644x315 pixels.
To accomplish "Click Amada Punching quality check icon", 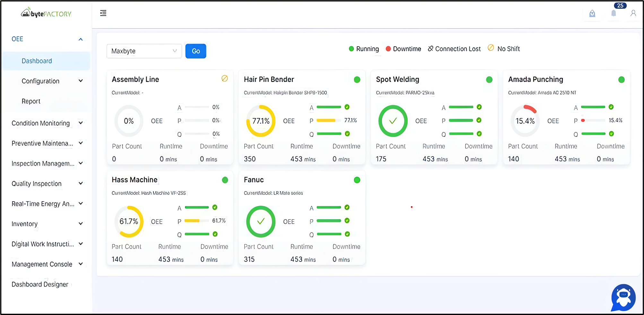I will [x=611, y=134].
